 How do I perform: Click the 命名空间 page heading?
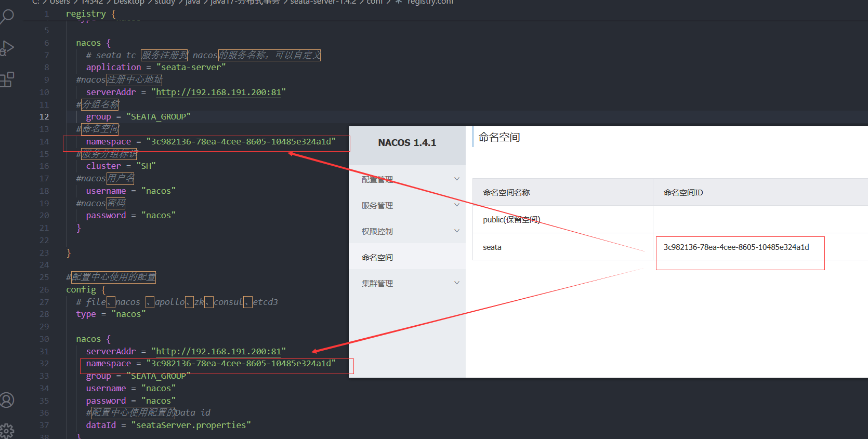pos(499,137)
